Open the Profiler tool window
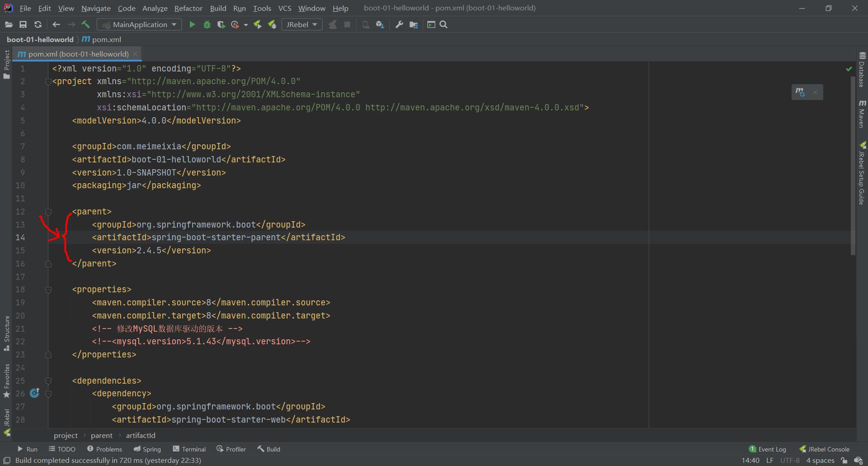The width and height of the screenshot is (868, 466). pyautogui.click(x=231, y=449)
